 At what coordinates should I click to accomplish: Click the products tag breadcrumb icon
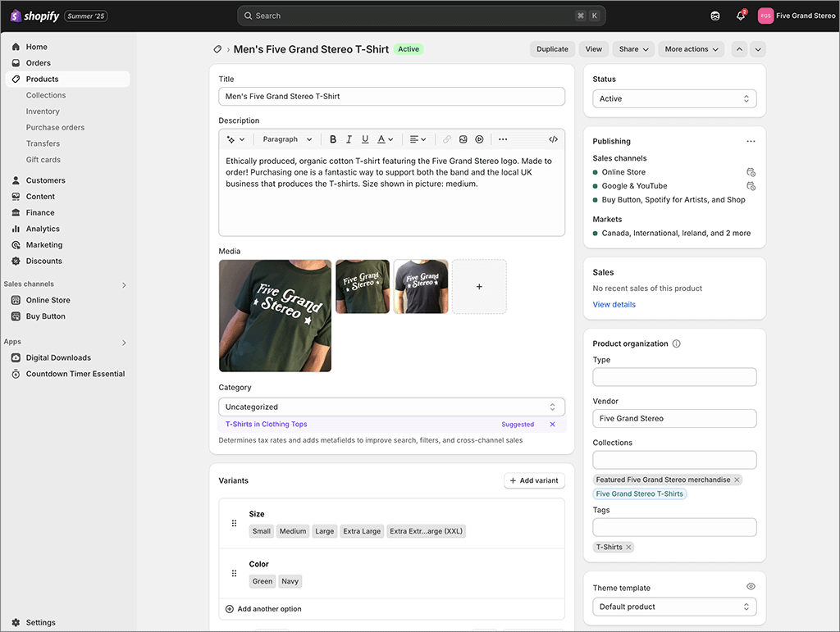pyautogui.click(x=217, y=49)
